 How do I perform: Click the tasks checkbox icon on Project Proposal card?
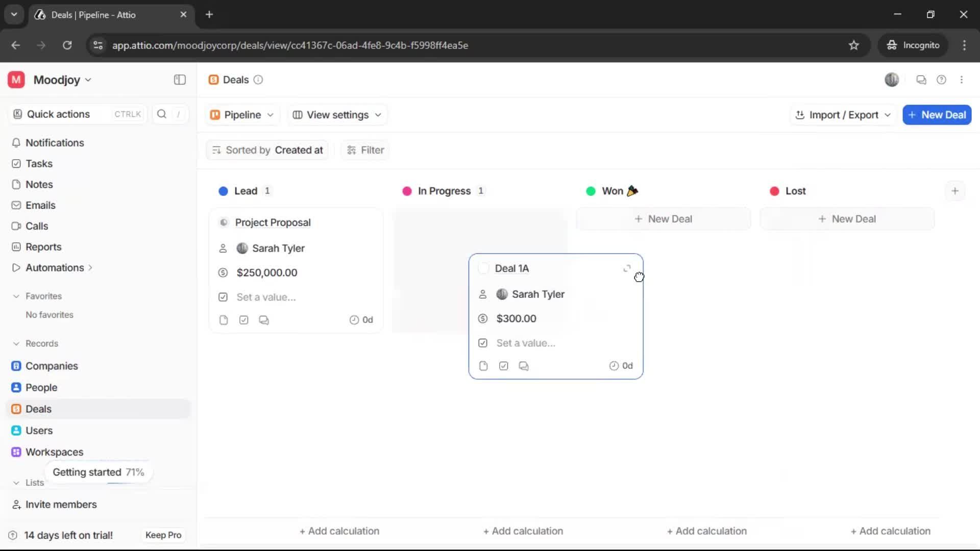(x=243, y=320)
